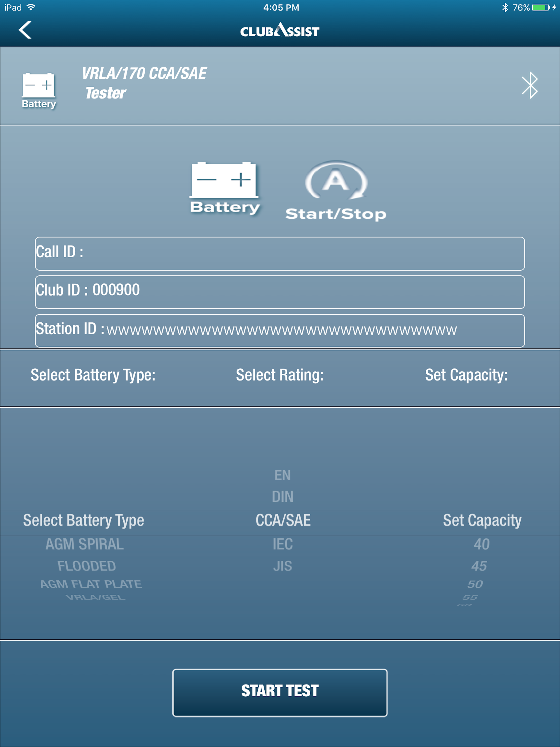Tap the Wi-Fi status icon

(x=31, y=7)
